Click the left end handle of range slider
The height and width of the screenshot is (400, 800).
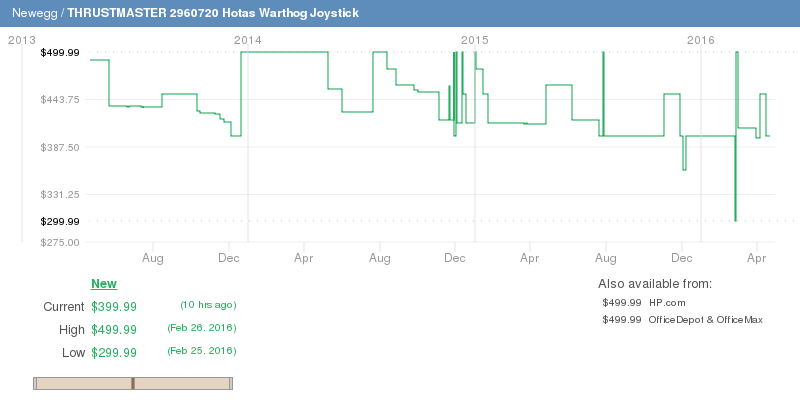tap(35, 384)
